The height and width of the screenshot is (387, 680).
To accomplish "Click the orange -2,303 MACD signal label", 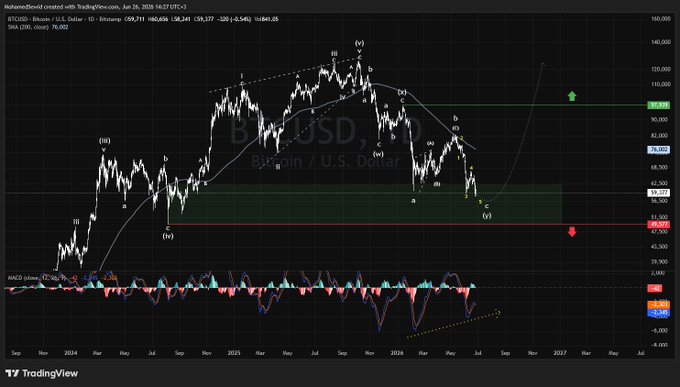I will pyautogui.click(x=659, y=305).
